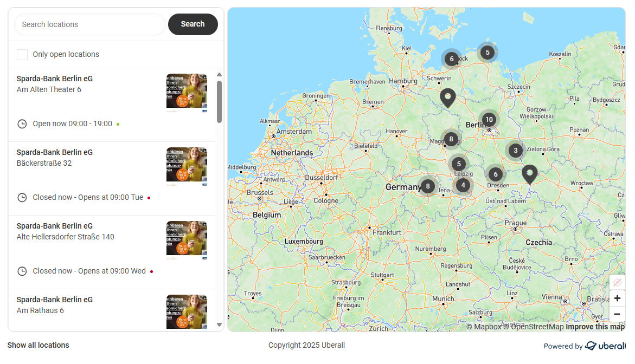
Task: Click the Uberall logo
Action: click(x=605, y=346)
